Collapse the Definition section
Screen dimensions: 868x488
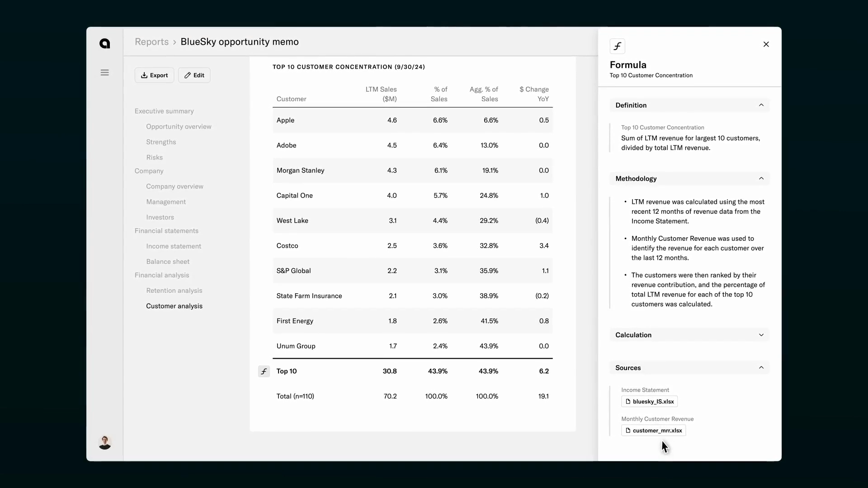(761, 105)
